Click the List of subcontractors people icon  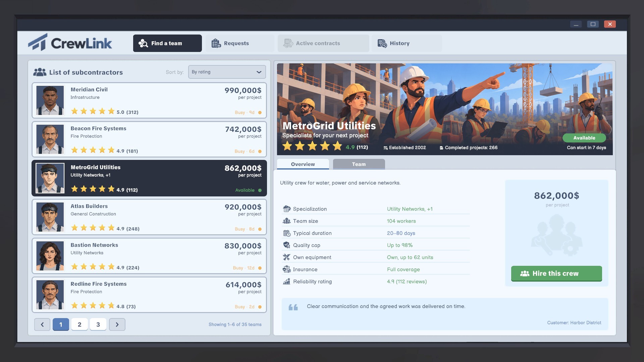point(40,72)
